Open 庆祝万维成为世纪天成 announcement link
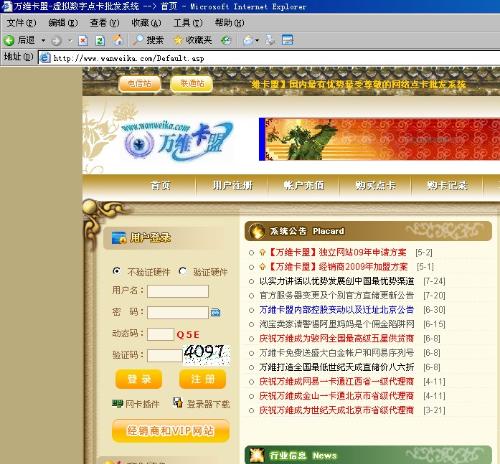The image size is (500, 464). 337,410
